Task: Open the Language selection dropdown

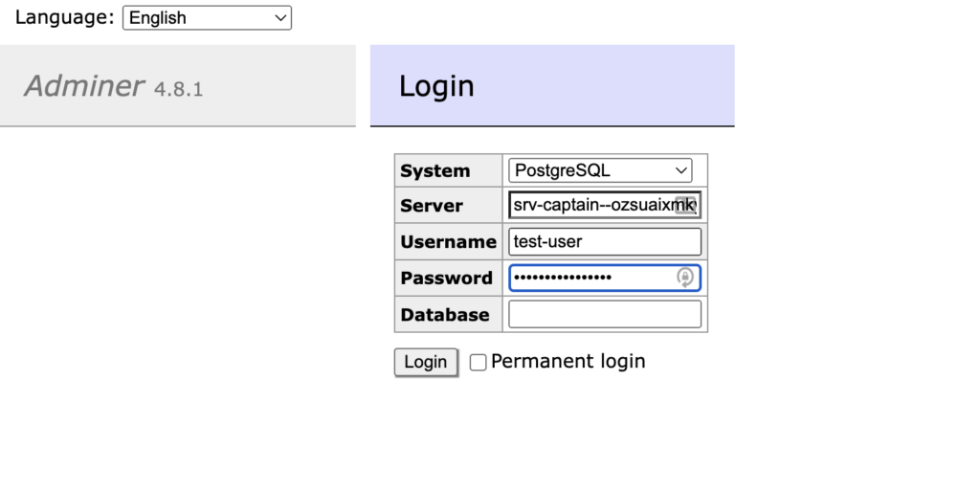Action: pos(207,18)
